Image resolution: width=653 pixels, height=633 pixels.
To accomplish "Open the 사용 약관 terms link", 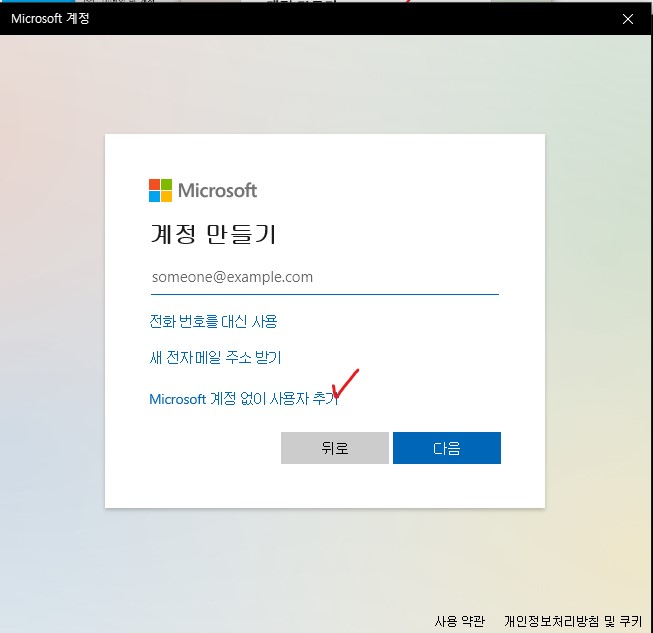I will (460, 621).
